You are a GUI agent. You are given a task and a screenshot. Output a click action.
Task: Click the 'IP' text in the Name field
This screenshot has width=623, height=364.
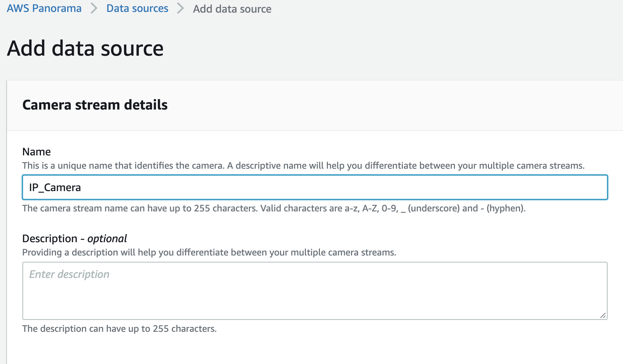tap(33, 188)
